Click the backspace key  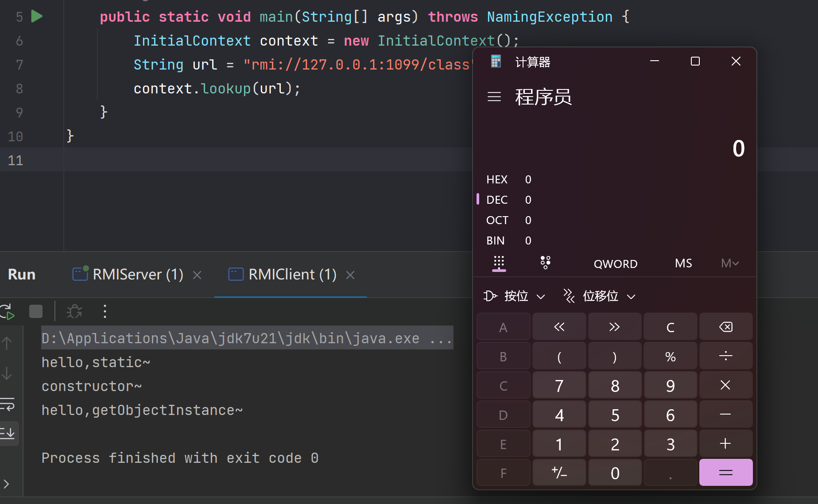[x=726, y=327]
